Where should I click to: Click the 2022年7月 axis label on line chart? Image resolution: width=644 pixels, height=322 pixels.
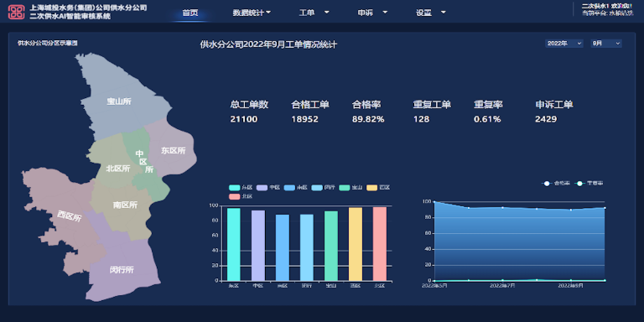(503, 286)
